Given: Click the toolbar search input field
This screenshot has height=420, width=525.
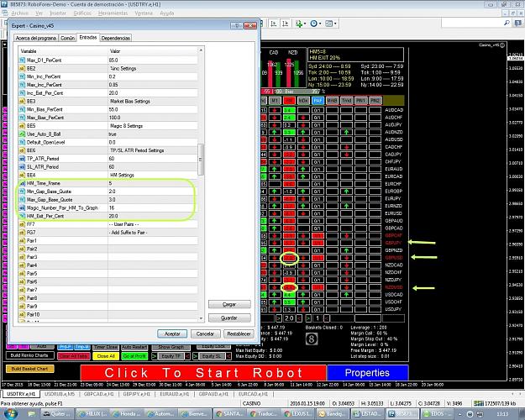Looking at the screenshot, I should click(x=472, y=23).
